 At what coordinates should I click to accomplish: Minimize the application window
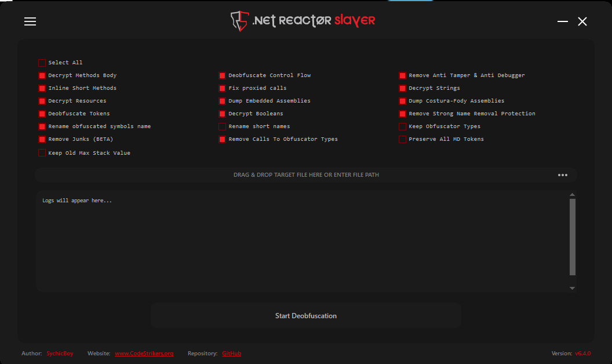(x=562, y=21)
